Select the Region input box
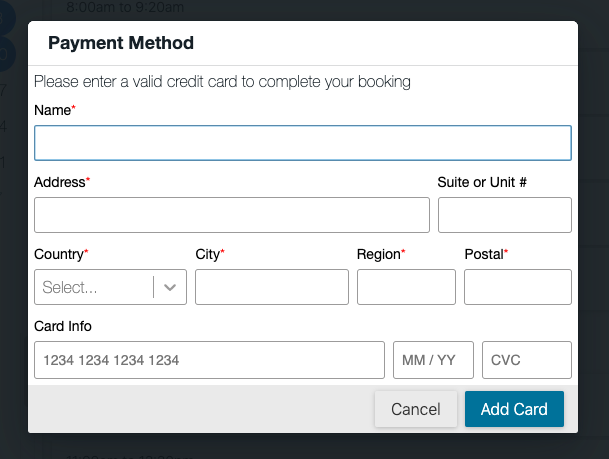This screenshot has height=459, width=609. pyautogui.click(x=405, y=287)
